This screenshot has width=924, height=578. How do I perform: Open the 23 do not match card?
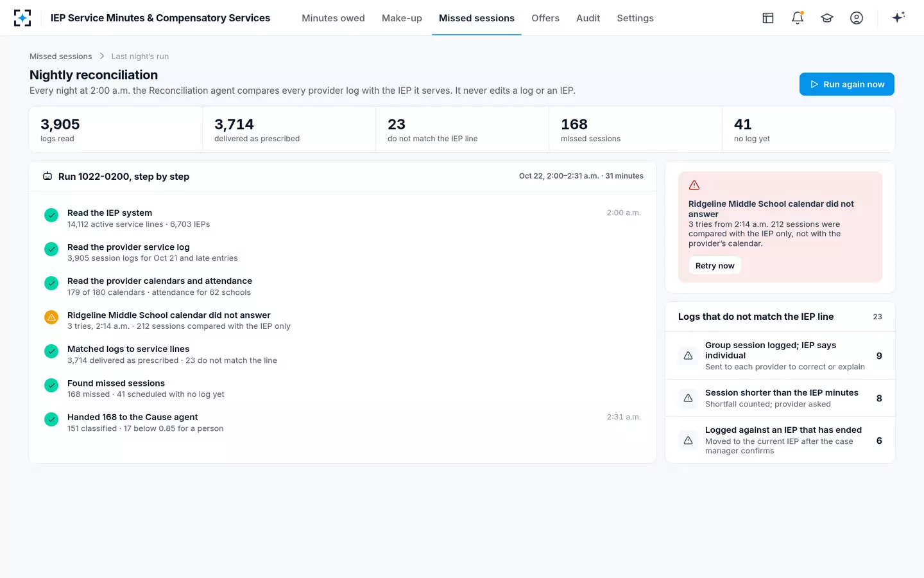pyautogui.click(x=462, y=130)
